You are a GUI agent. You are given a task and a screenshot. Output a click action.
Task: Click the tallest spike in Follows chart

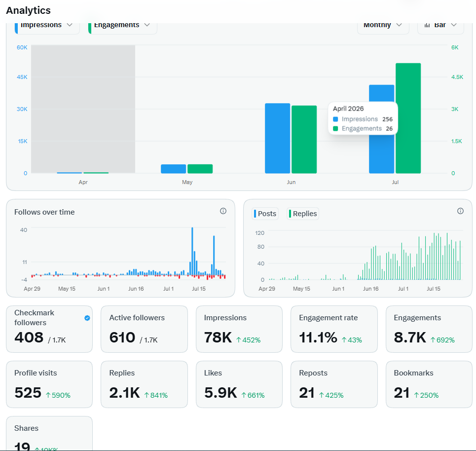pos(192,251)
